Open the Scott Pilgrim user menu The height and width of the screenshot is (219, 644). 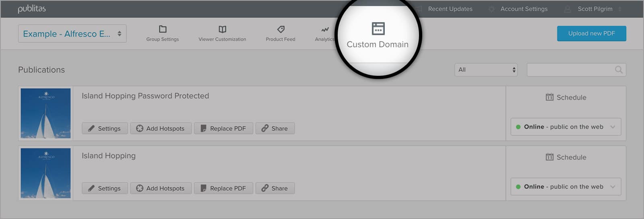coord(595,9)
